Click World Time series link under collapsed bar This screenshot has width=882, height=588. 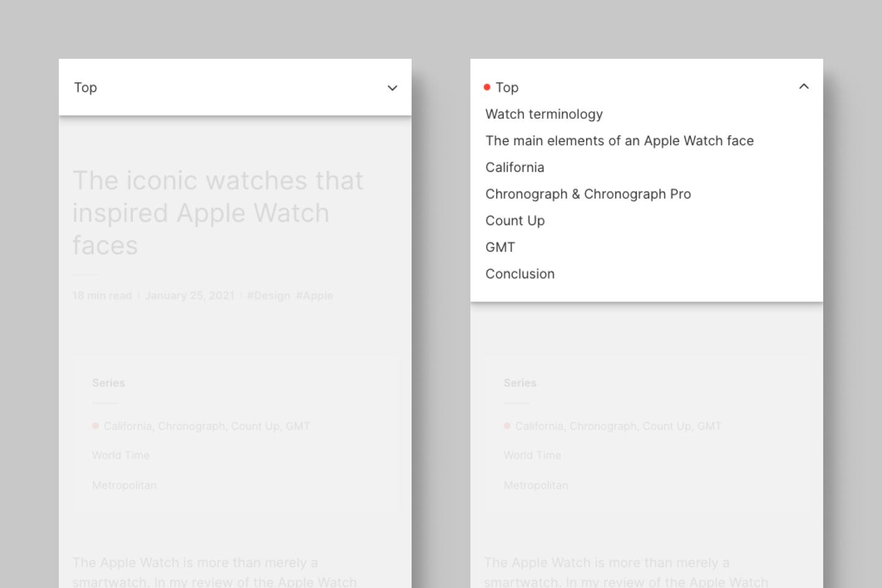pos(121,455)
